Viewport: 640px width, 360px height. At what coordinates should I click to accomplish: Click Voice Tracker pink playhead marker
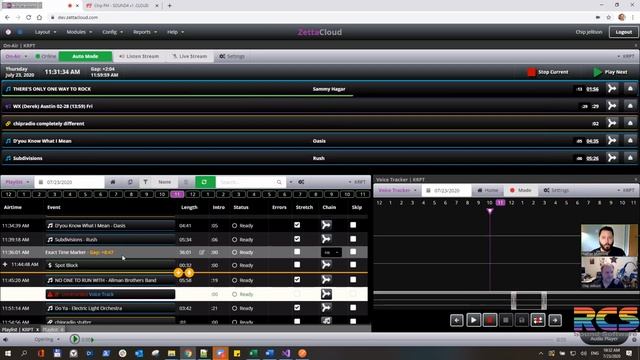point(490,211)
